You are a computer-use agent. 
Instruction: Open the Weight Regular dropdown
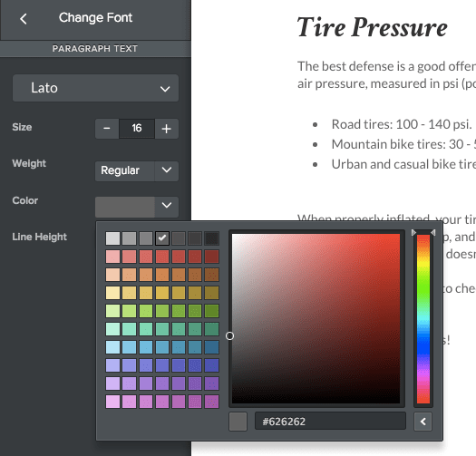point(137,171)
